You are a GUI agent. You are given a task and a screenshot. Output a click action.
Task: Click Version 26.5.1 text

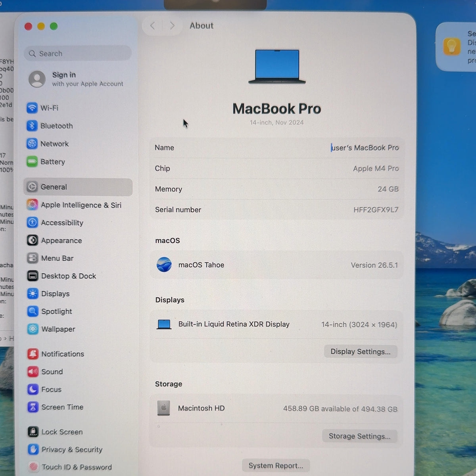[x=374, y=265]
